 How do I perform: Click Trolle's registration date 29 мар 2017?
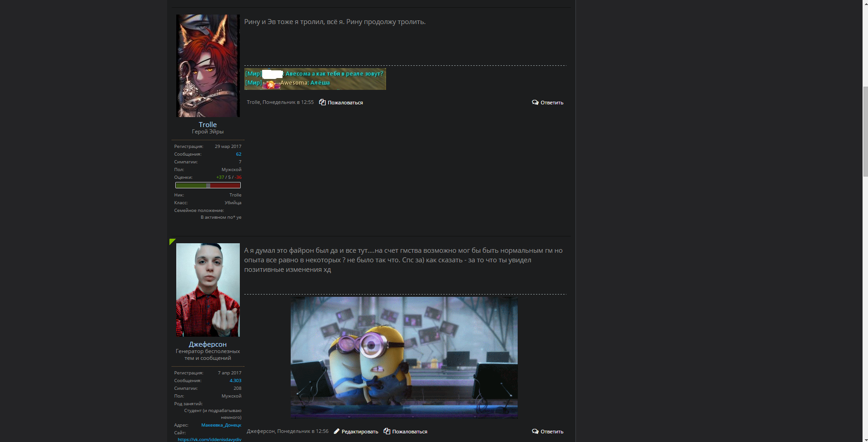[x=228, y=147]
